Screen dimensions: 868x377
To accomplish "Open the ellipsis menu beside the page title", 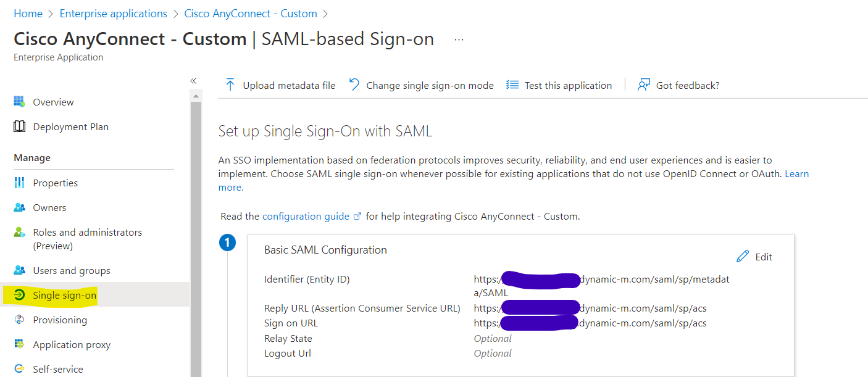I will [x=458, y=39].
